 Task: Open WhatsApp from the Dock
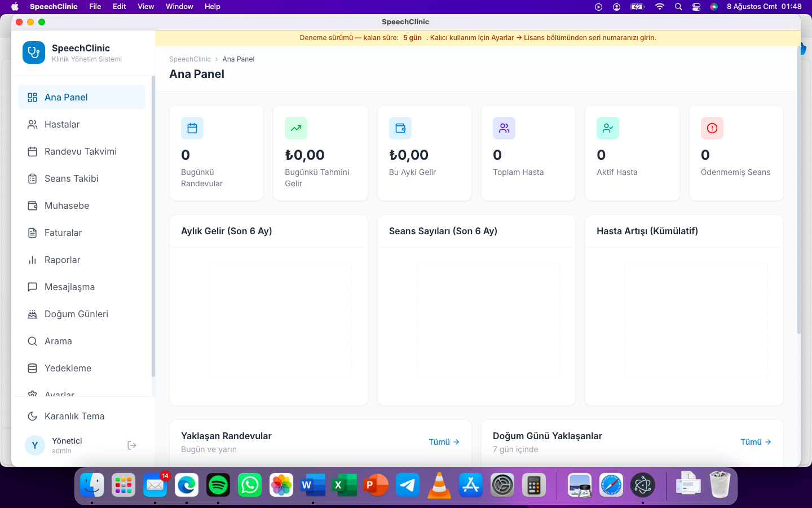pos(250,485)
